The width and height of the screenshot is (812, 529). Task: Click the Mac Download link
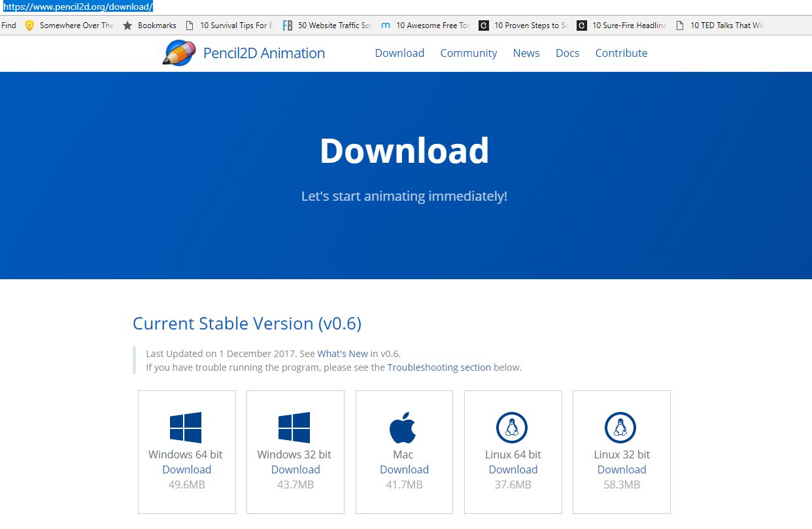click(404, 469)
